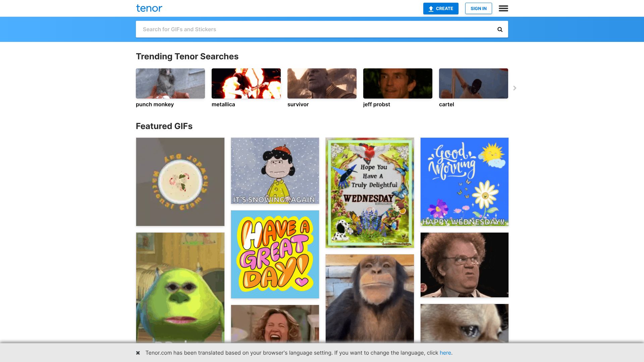
Task: View the Delightful Wednesday greeting GIF
Action: pos(369,193)
